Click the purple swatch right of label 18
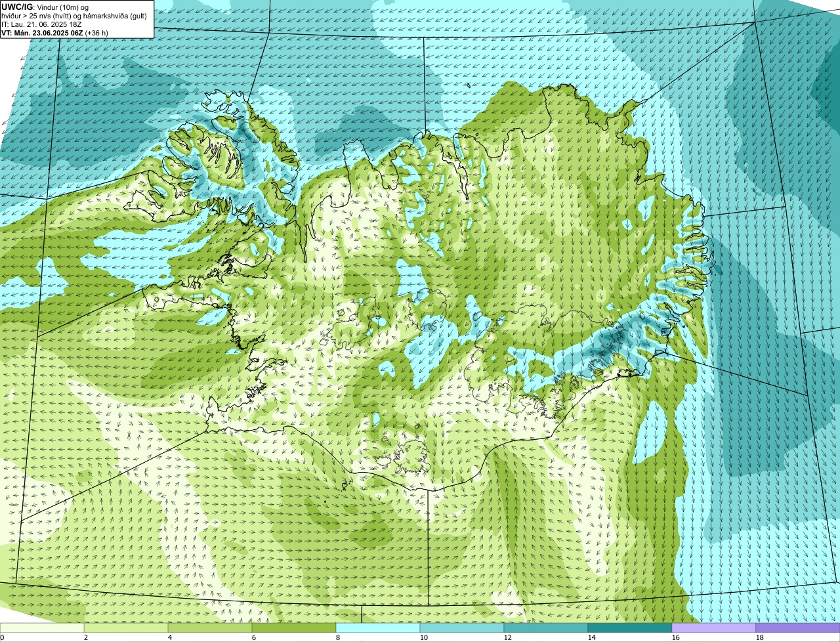840x642 pixels. [798, 628]
